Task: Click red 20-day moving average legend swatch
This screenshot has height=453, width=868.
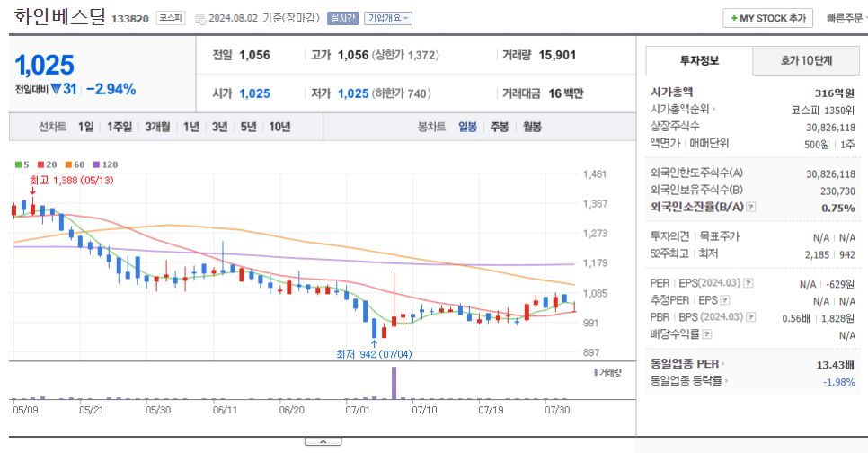Action: 40,164
